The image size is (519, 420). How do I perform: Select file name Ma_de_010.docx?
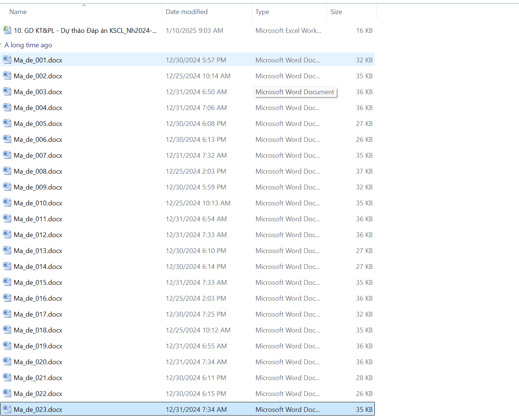(38, 203)
